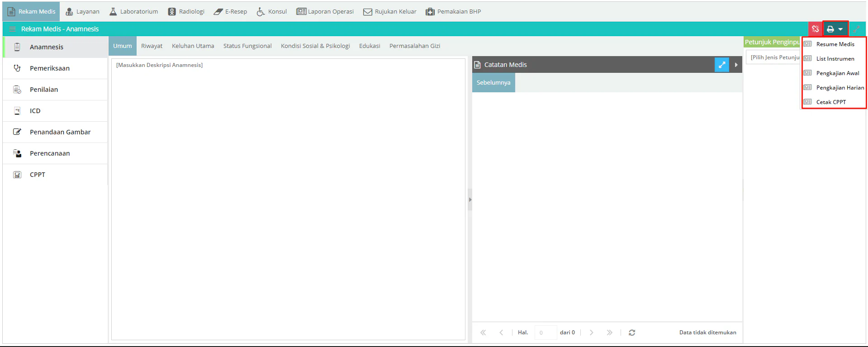
Task: Select Pengkajian Harian print option
Action: pyautogui.click(x=834, y=87)
